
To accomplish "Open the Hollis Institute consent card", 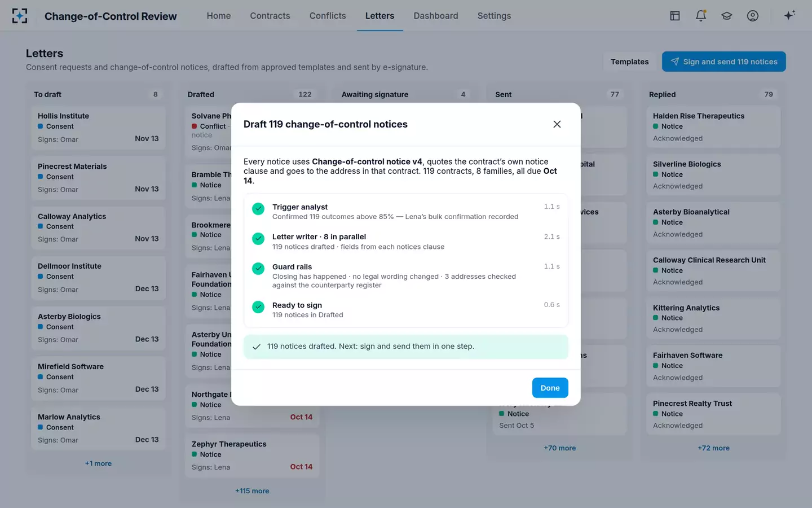I will (x=98, y=128).
